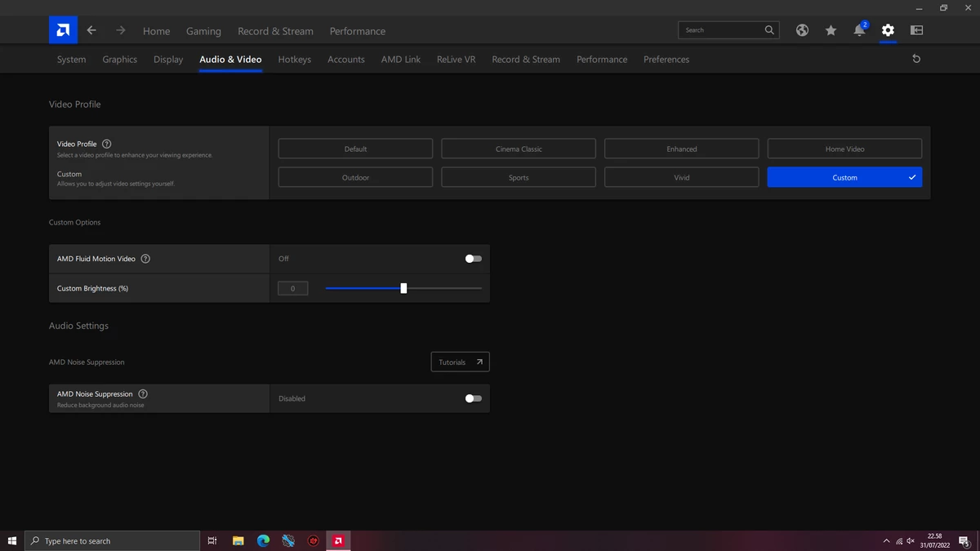The width and height of the screenshot is (980, 551).
Task: Open notifications bell icon
Action: pyautogui.click(x=859, y=30)
